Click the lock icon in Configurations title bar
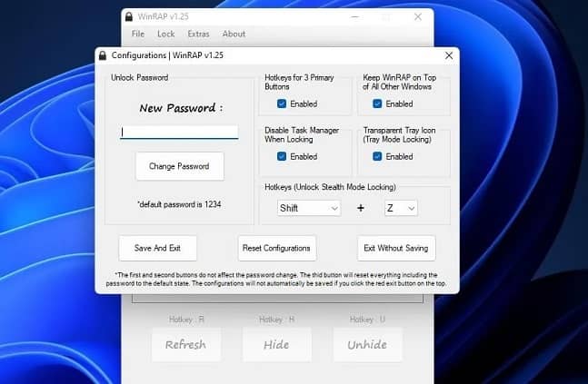The height and width of the screenshot is (384, 588). point(103,55)
